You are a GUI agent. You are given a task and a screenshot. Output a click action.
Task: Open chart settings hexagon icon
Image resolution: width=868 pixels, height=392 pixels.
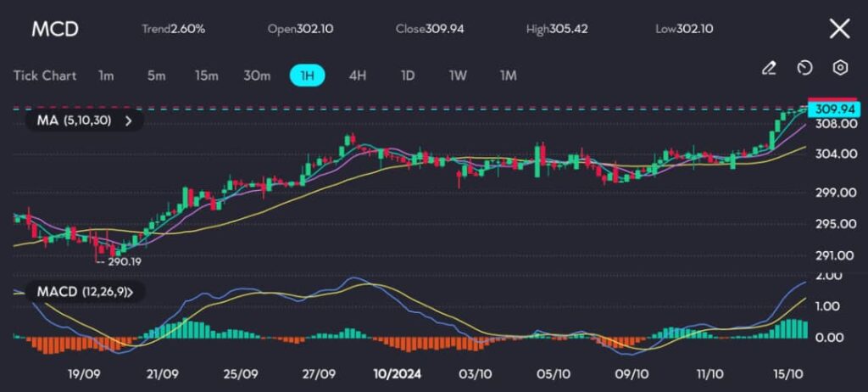pos(840,68)
